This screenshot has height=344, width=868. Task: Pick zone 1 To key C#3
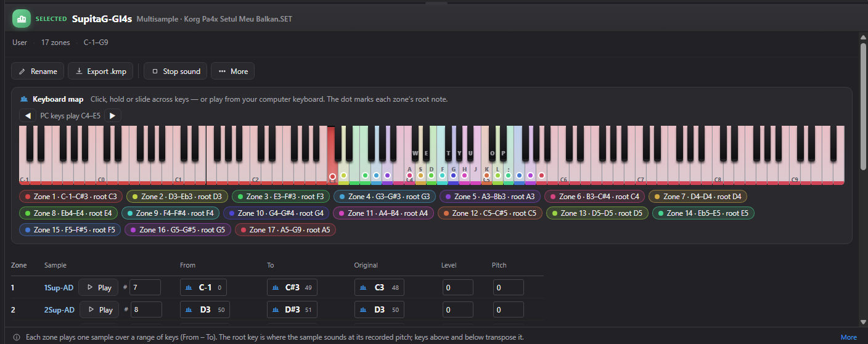pyautogui.click(x=292, y=287)
